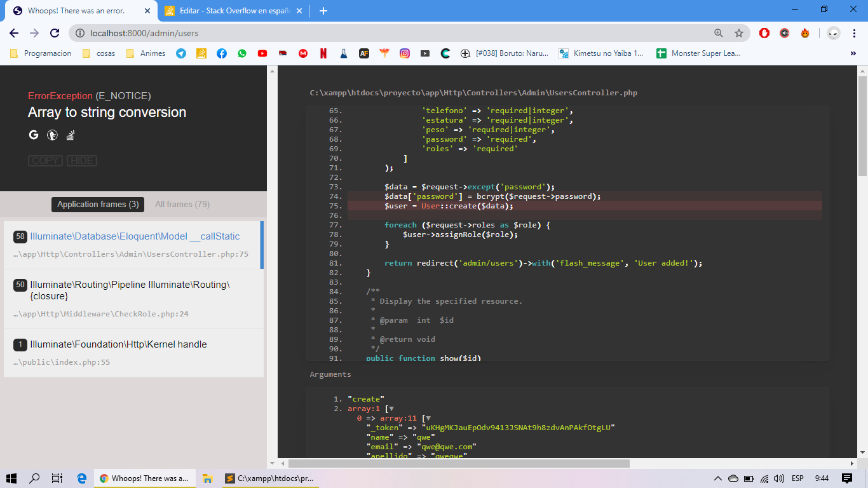Open the WhatsApp bookmark

point(242,53)
